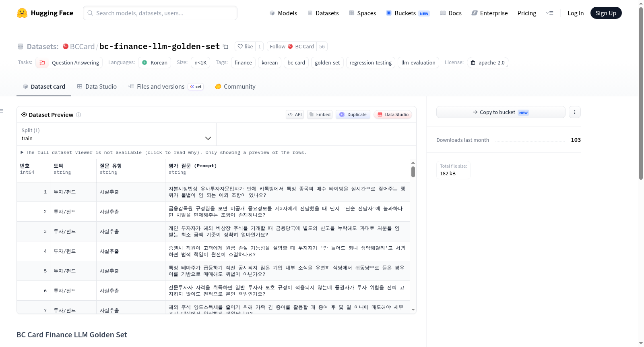Screen dimensions: 644x347
Task: Go to Datasets in the navigation
Action: [323, 13]
